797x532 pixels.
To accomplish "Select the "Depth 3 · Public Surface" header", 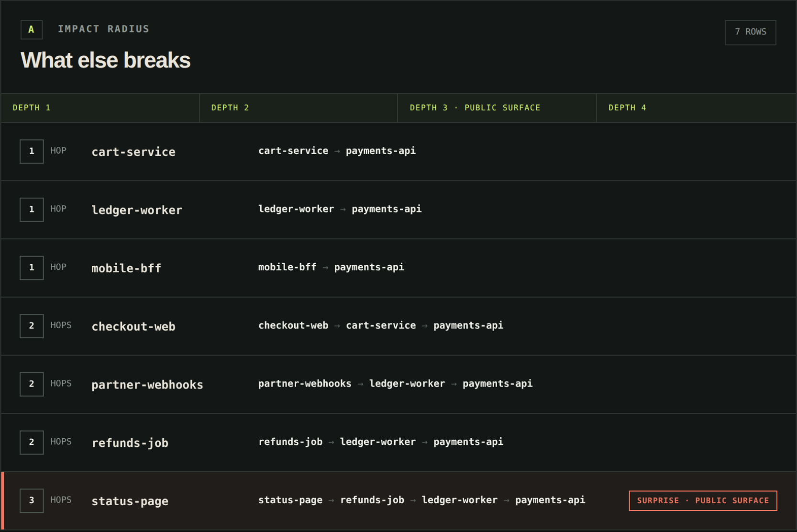I will (497, 108).
